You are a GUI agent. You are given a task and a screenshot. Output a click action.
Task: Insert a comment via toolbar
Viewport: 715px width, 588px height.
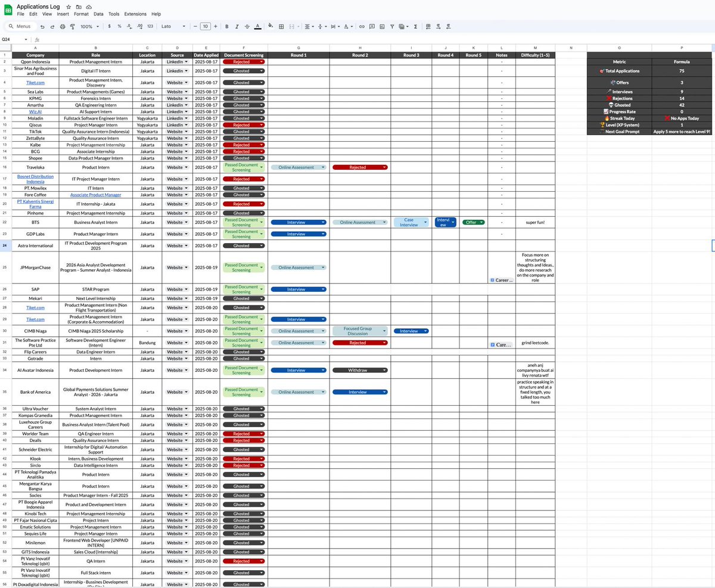(372, 27)
